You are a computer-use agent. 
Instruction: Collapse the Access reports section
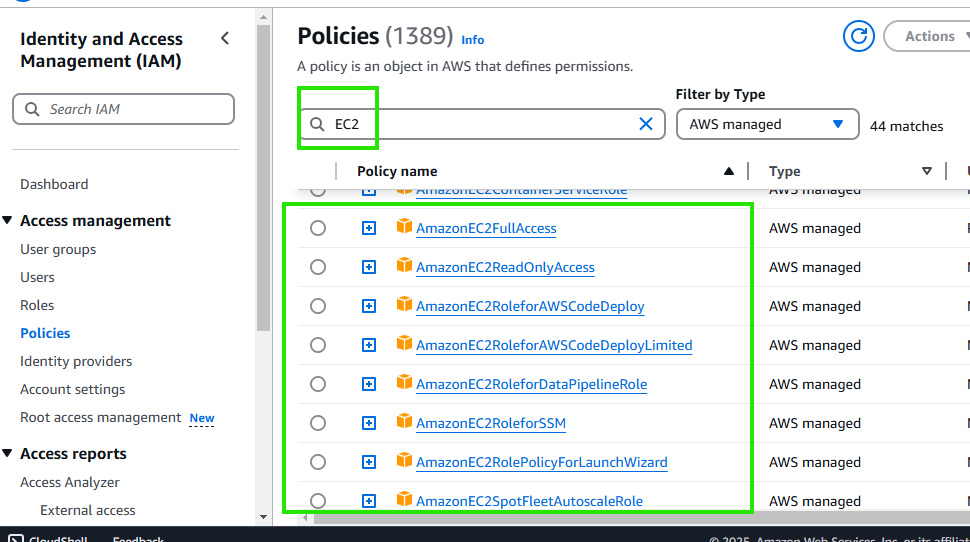coord(7,453)
